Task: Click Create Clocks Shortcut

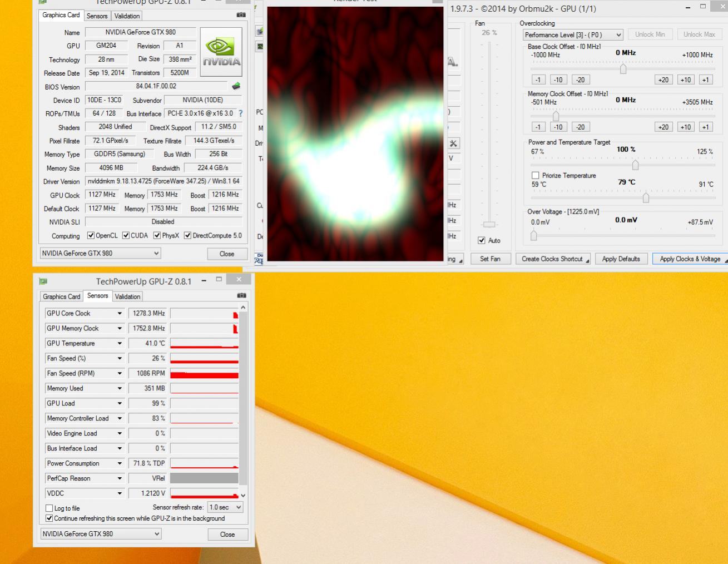Action: pyautogui.click(x=553, y=259)
